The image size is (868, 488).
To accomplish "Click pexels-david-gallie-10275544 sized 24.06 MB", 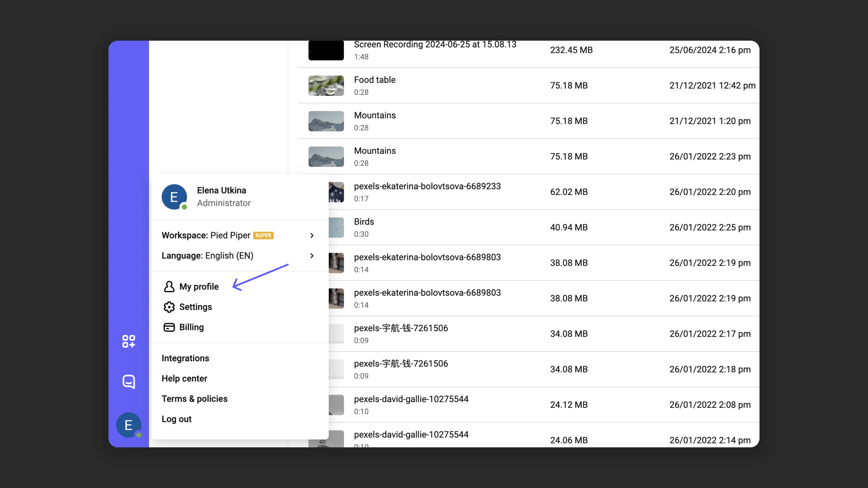I will [x=411, y=434].
